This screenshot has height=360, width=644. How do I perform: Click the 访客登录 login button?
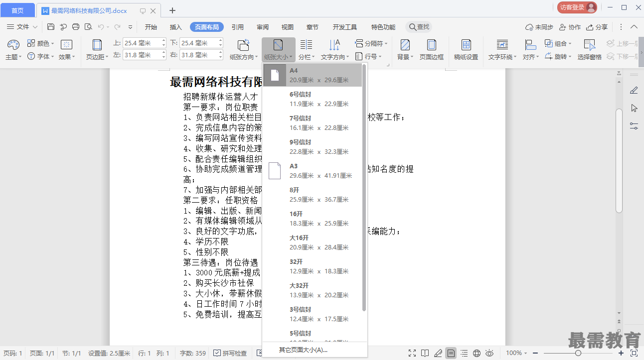click(577, 7)
